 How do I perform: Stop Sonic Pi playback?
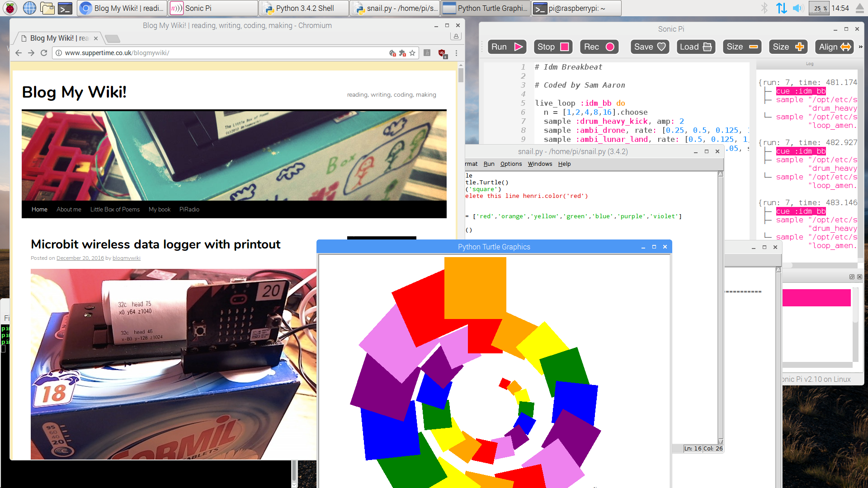pyautogui.click(x=552, y=47)
